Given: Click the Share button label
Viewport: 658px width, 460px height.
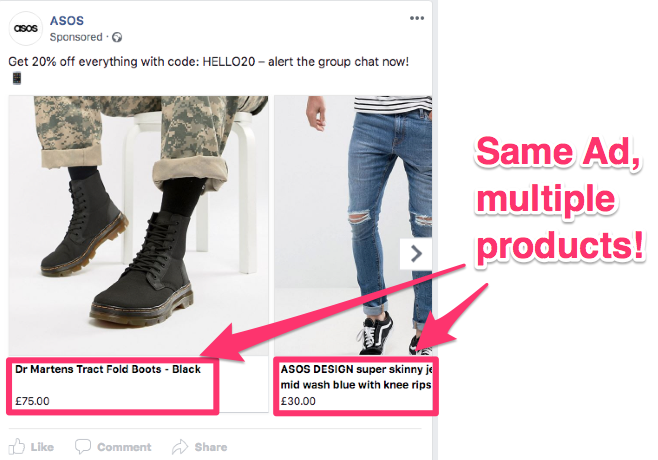Looking at the screenshot, I should pyautogui.click(x=211, y=447).
